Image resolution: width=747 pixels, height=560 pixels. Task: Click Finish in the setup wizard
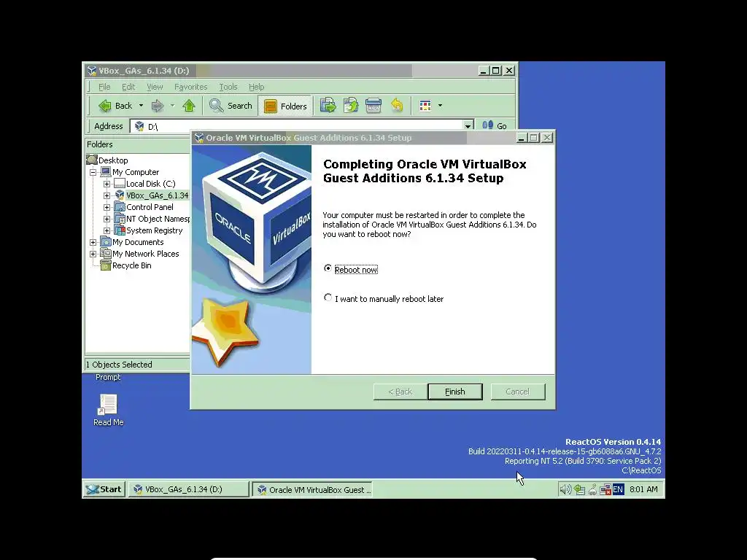pos(455,392)
